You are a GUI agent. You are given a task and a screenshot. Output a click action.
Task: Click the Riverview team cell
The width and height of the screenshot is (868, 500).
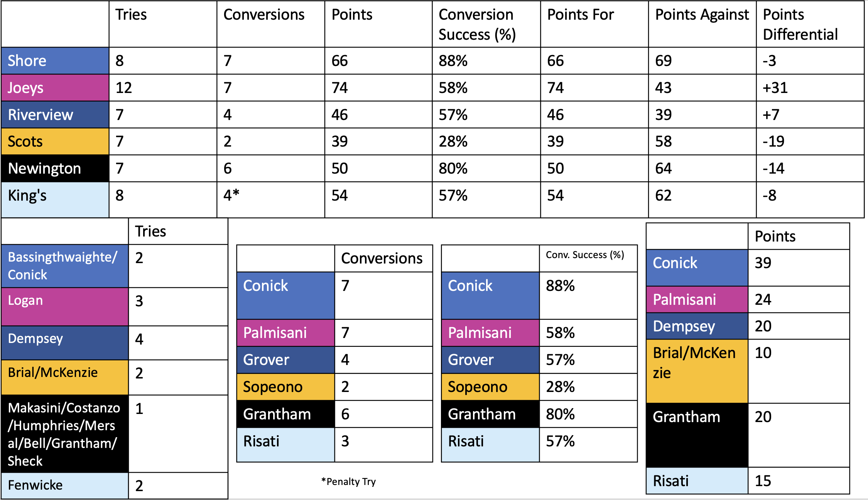[x=55, y=115]
